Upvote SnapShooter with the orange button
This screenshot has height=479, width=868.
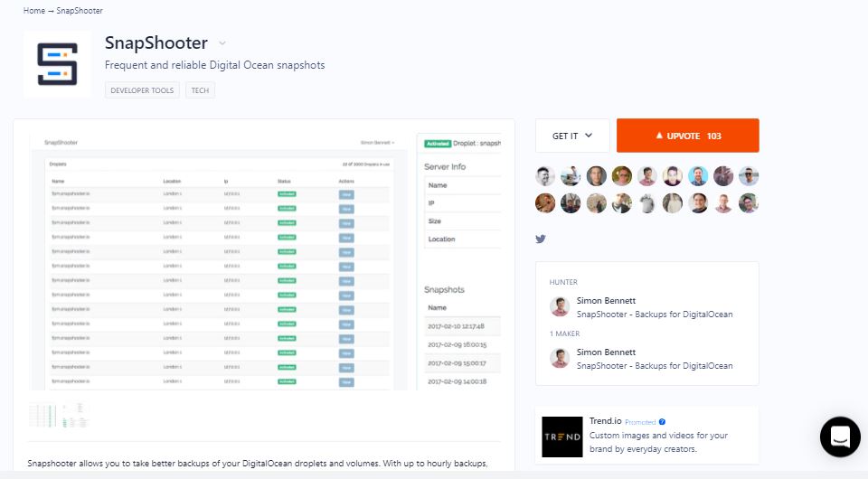[687, 136]
